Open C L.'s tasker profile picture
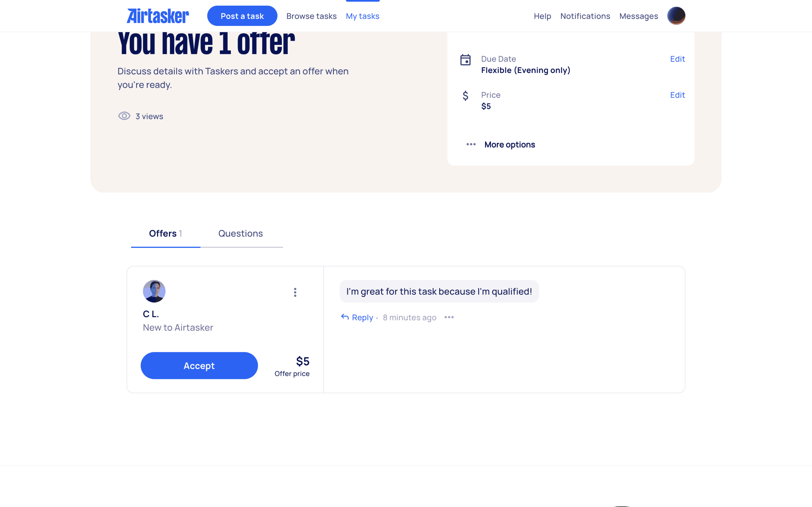812x507 pixels. (x=154, y=291)
